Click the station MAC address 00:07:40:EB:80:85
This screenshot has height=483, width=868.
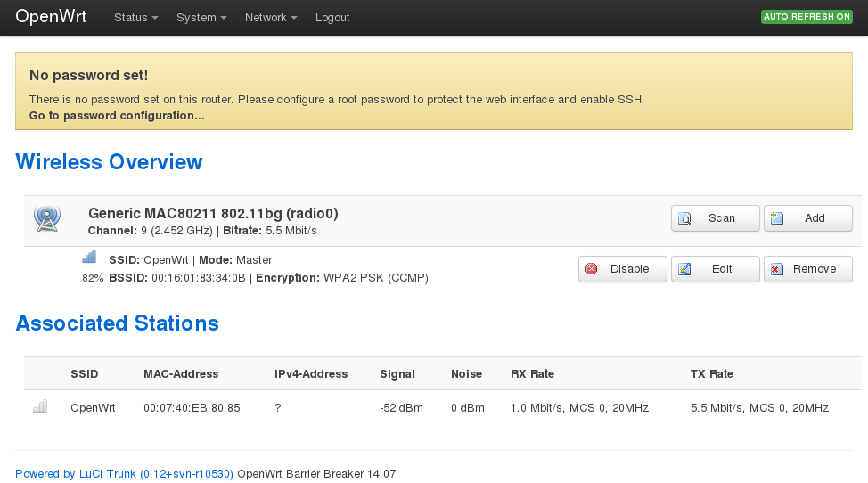192,408
